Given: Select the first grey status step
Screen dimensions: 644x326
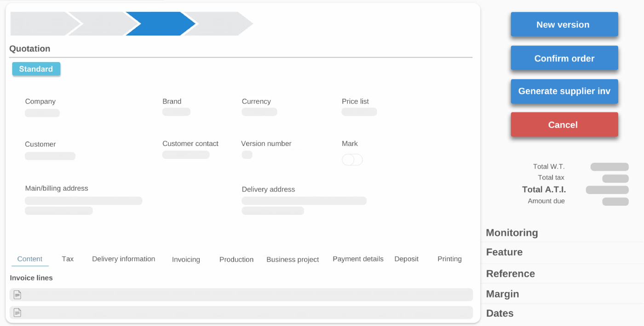Looking at the screenshot, I should coord(45,24).
